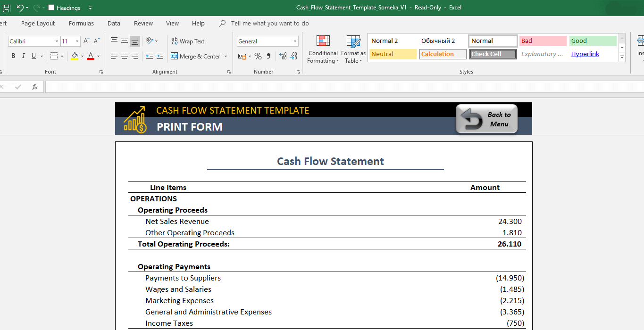Apply Percent Style
This screenshot has width=644, height=330.
258,57
